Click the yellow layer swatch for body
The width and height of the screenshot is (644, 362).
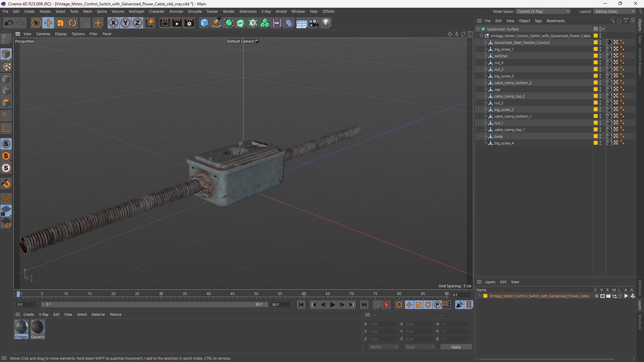click(x=595, y=136)
